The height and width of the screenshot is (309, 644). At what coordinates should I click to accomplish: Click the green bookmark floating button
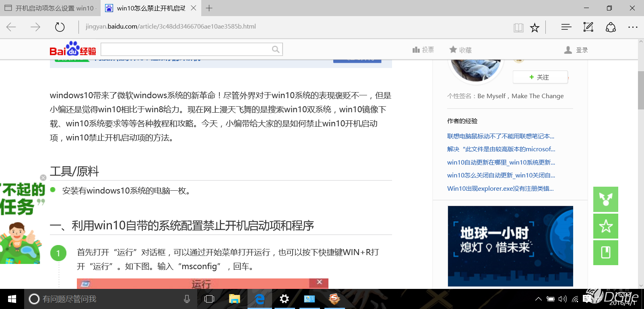coord(606,253)
